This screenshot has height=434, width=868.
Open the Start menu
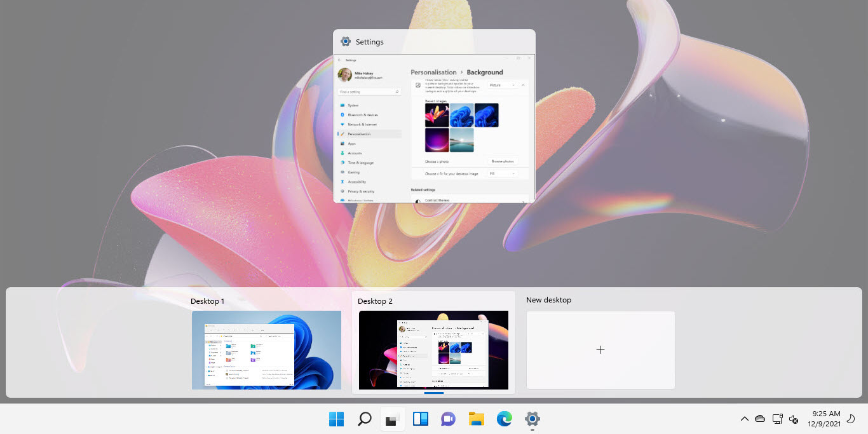coord(336,419)
